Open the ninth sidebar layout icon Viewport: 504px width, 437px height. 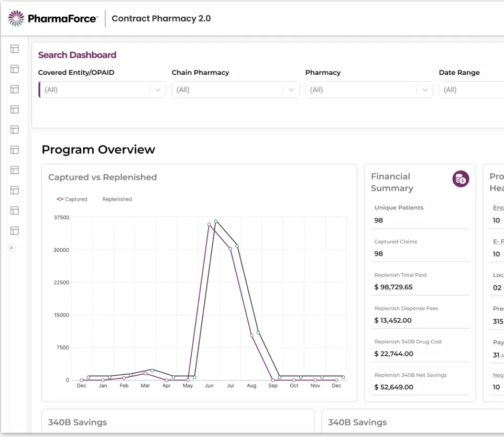click(15, 210)
